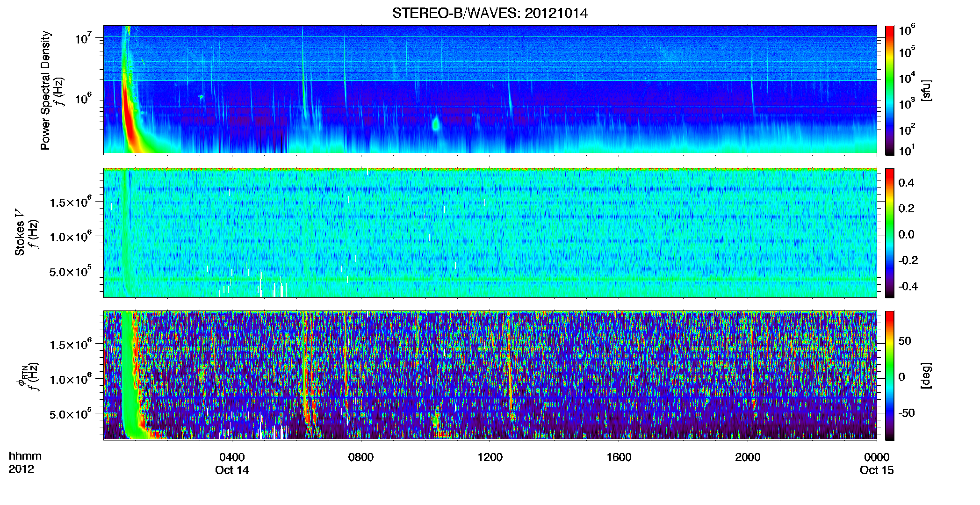Click the hhmm time format label
The image size is (980, 505).
click(25, 456)
